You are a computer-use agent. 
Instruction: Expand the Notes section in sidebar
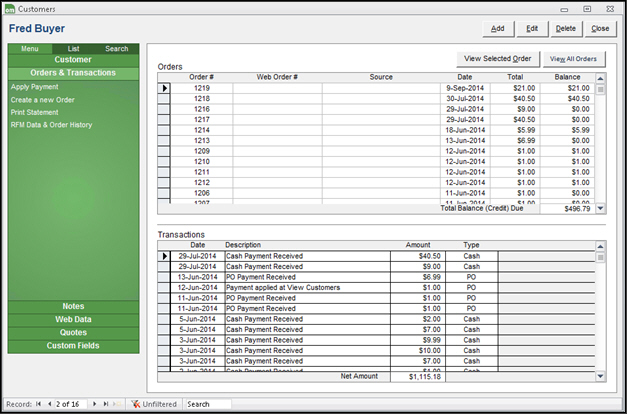[73, 306]
